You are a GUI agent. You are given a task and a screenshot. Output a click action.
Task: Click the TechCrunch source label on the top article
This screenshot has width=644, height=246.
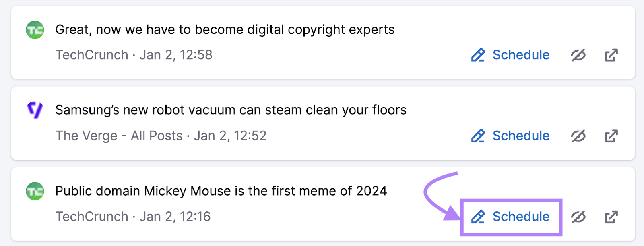click(x=92, y=55)
